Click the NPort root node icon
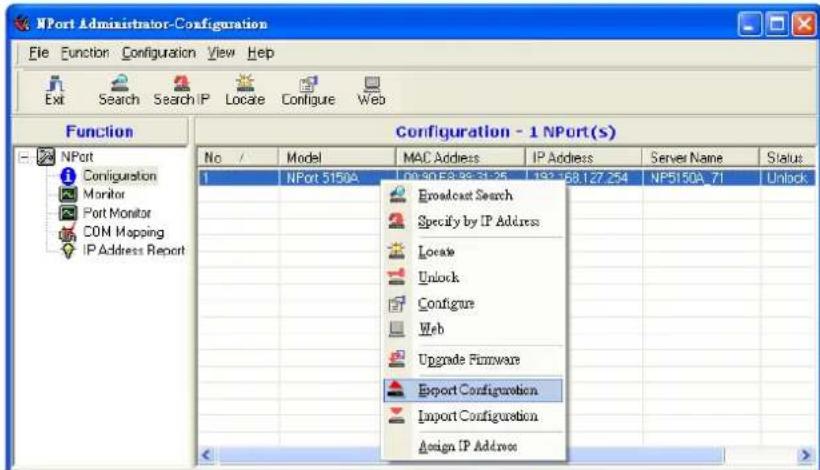This screenshot has height=470, width=820. pyautogui.click(x=46, y=156)
